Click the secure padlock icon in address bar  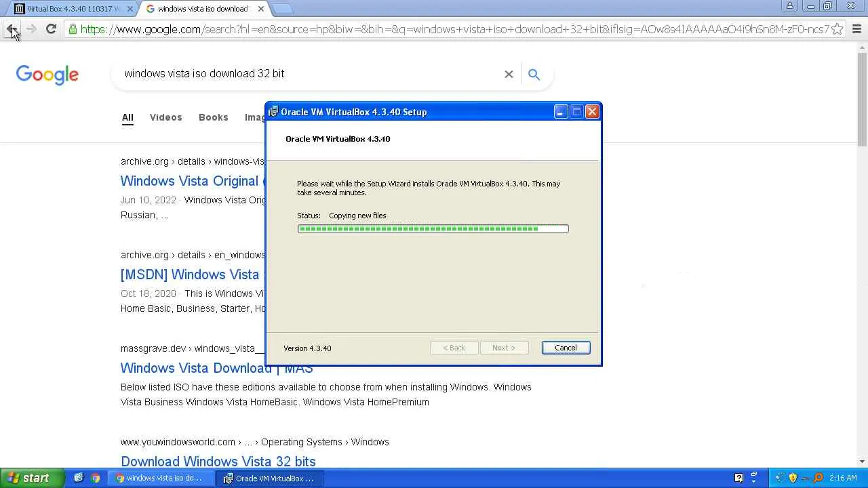coord(73,29)
